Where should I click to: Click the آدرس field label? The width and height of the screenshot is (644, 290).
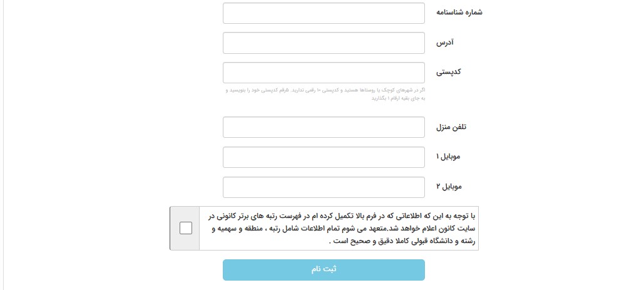click(x=445, y=43)
